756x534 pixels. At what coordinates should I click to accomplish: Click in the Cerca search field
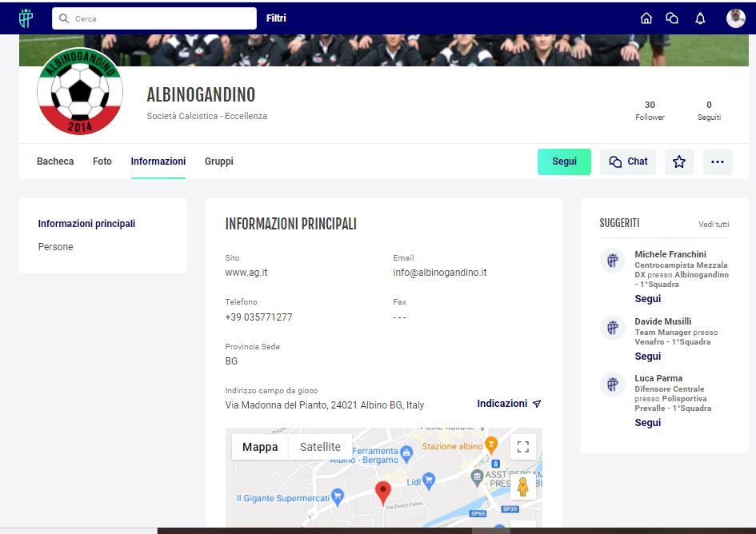(160, 18)
